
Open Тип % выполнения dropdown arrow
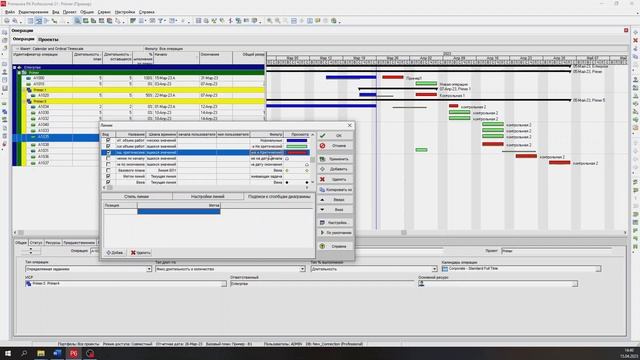(434, 269)
